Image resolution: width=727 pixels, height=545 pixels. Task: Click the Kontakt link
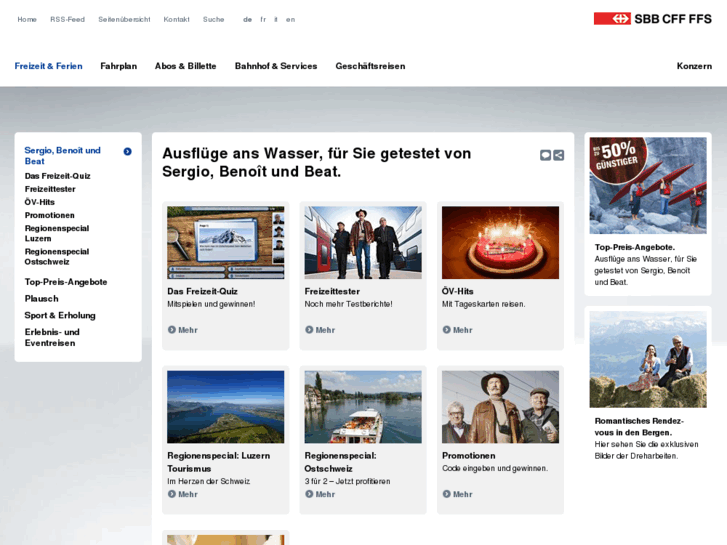177,19
